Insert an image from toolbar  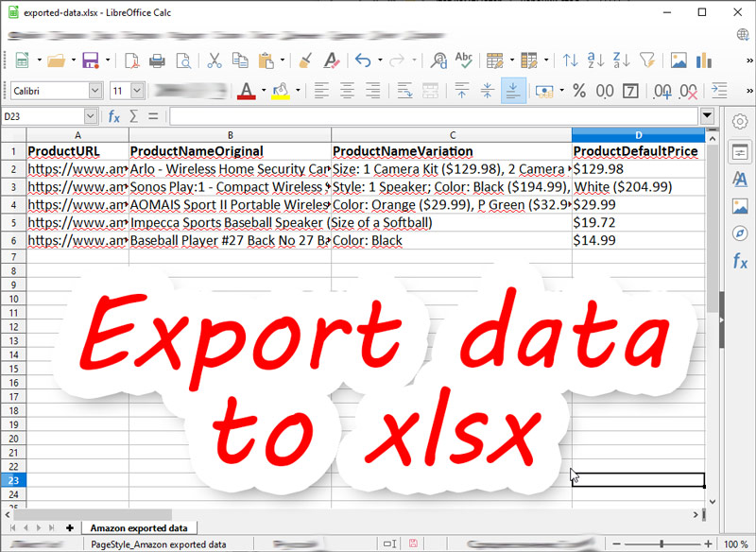coord(679,60)
